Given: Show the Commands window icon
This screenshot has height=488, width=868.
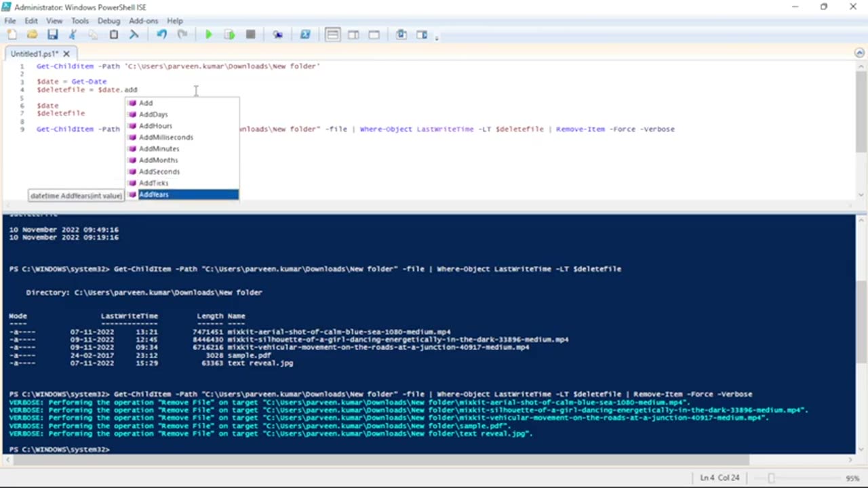Looking at the screenshot, I should tap(401, 35).
